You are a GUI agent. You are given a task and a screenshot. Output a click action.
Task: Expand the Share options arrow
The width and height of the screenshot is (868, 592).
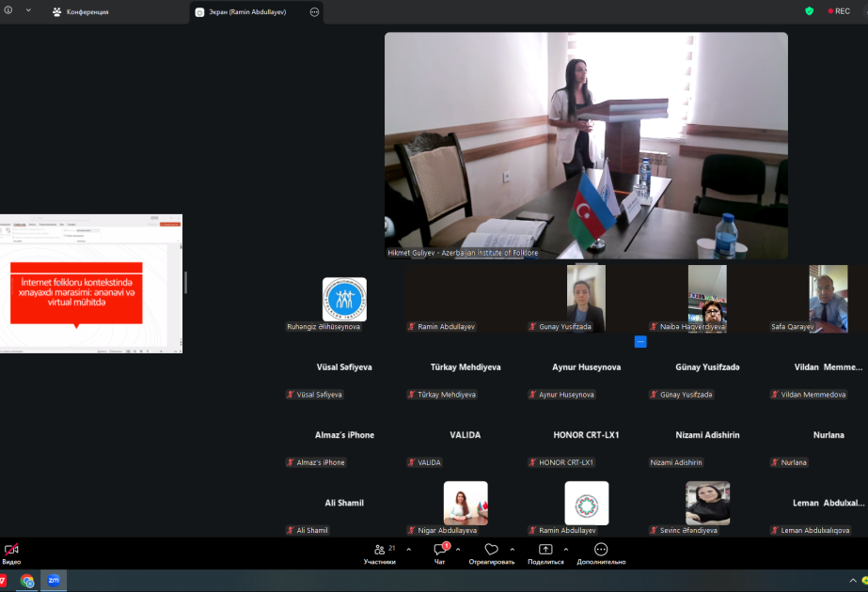click(x=566, y=550)
